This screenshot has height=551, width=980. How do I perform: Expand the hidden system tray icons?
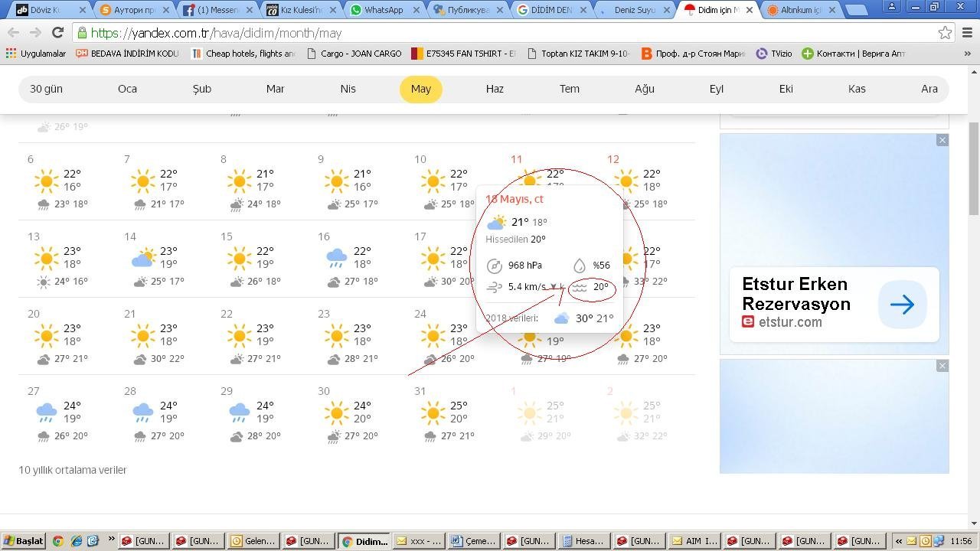(x=899, y=541)
